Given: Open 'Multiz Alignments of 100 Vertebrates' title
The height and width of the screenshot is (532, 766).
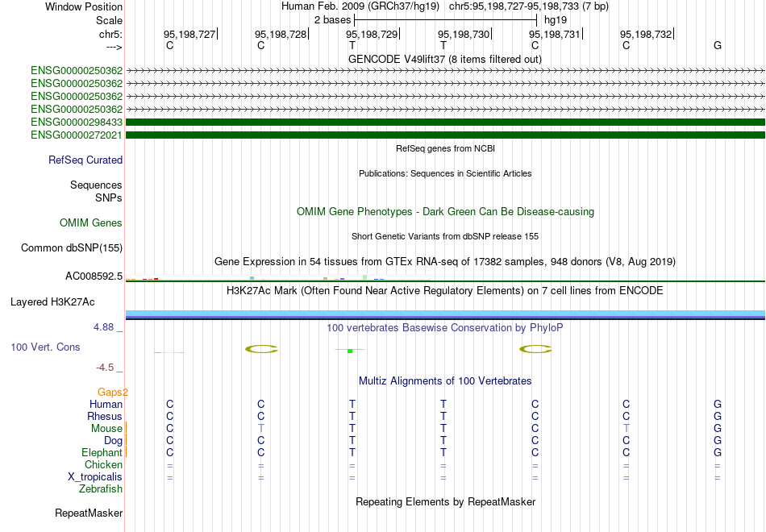Looking at the screenshot, I should pos(445,381).
